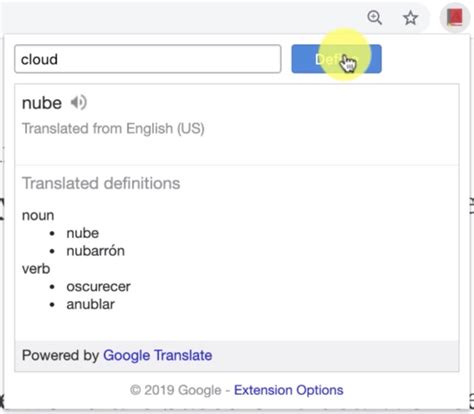Click the Powered by text in footer
474x414 pixels.
coord(60,355)
